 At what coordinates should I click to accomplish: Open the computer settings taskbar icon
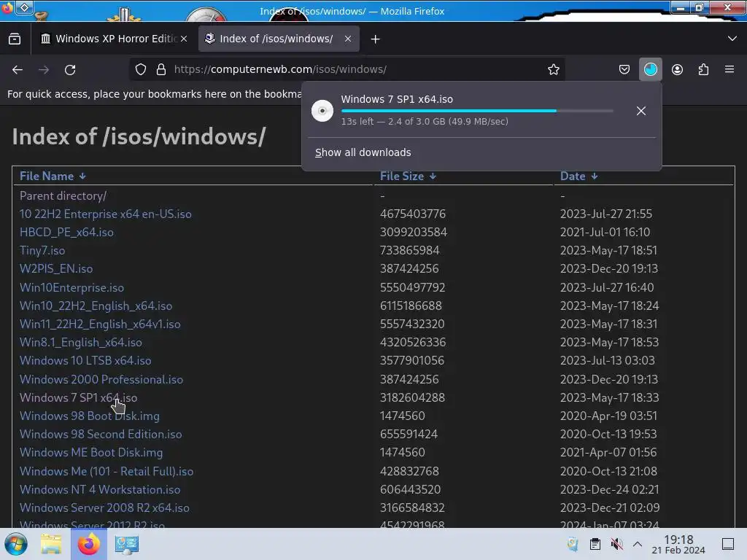tap(127, 544)
